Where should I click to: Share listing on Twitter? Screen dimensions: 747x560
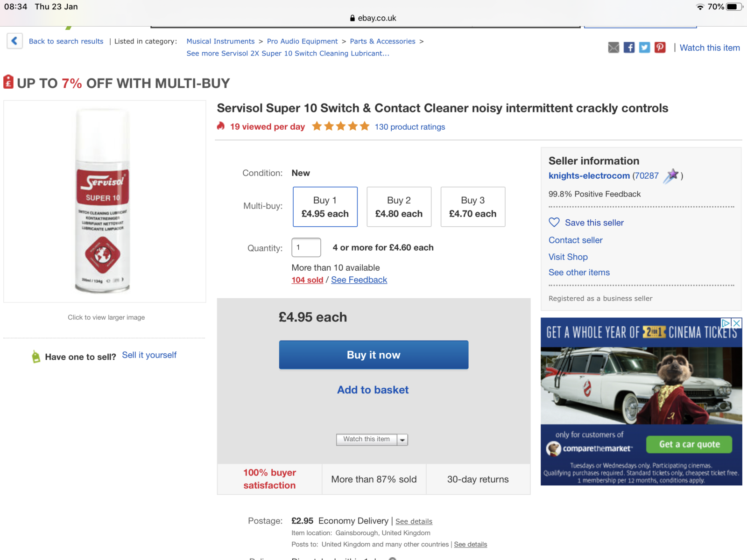[644, 48]
